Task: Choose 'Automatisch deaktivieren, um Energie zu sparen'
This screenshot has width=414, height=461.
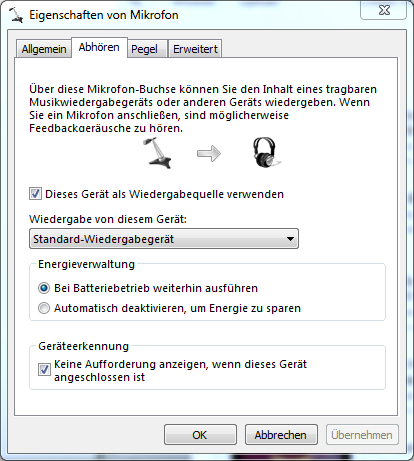Action: tap(44, 308)
